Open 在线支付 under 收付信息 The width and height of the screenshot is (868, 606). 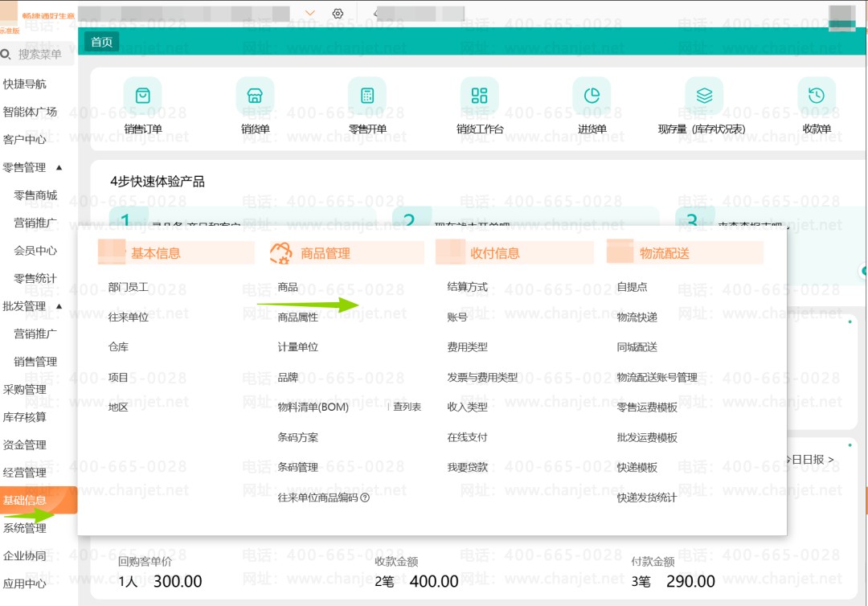467,437
